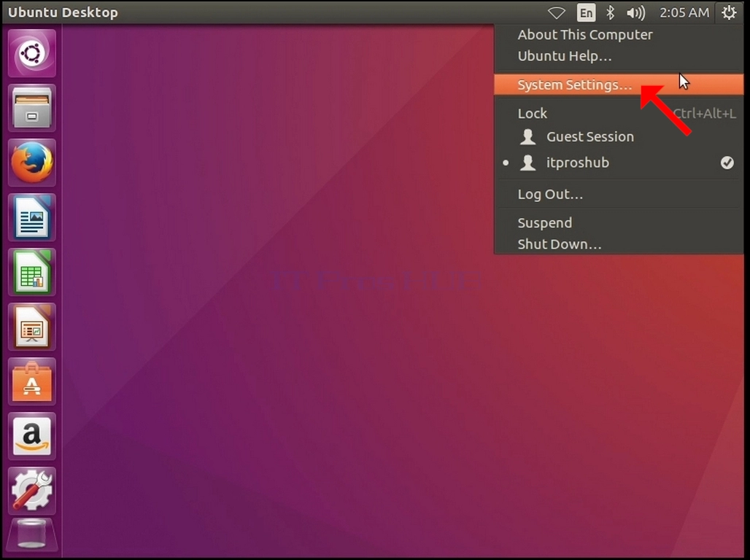Suspend the computer from menu
750x560 pixels.
[619, 223]
